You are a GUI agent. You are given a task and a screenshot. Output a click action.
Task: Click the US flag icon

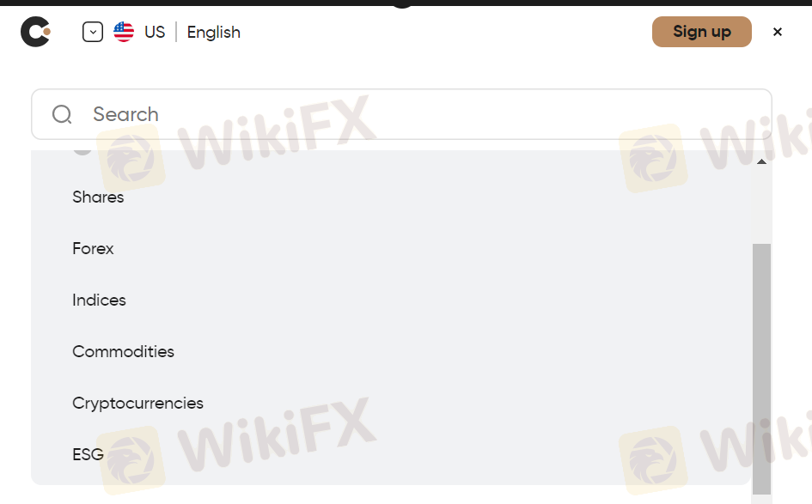coord(124,32)
